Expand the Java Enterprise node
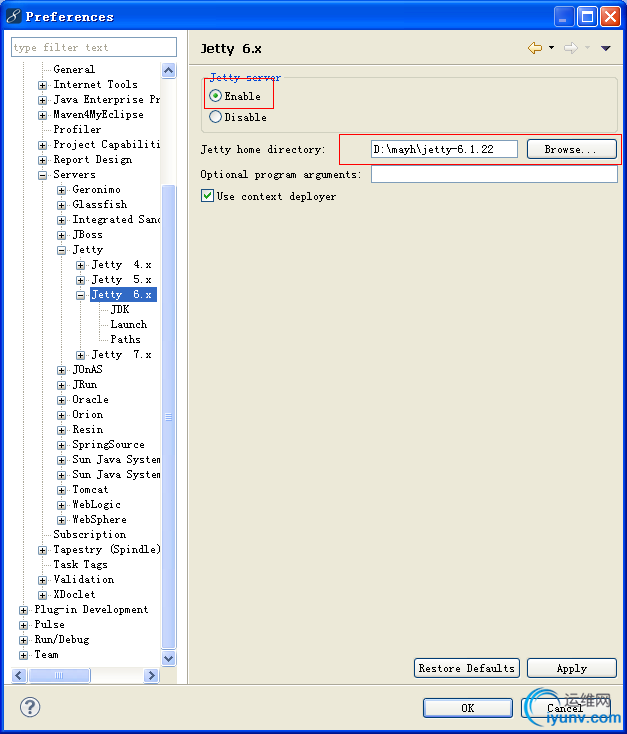Viewport: 627px width, 734px height. click(x=42, y=100)
